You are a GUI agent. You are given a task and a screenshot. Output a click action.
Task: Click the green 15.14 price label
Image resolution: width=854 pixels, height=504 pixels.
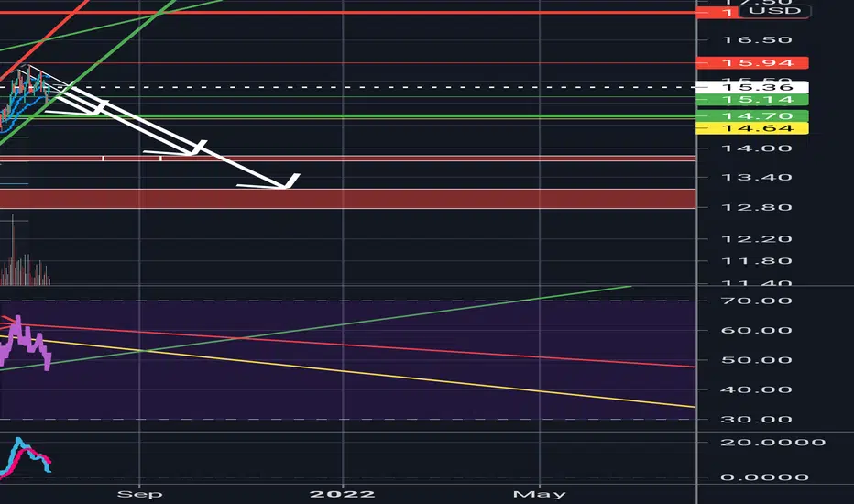pyautogui.click(x=752, y=99)
